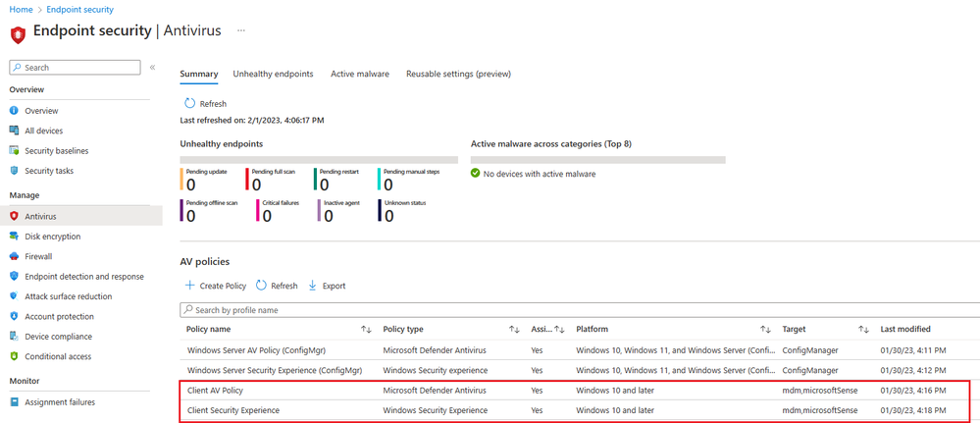Click mdm,microsoftSense in Client AV Policy row
Screen dimensions: 980x423
pyautogui.click(x=819, y=390)
